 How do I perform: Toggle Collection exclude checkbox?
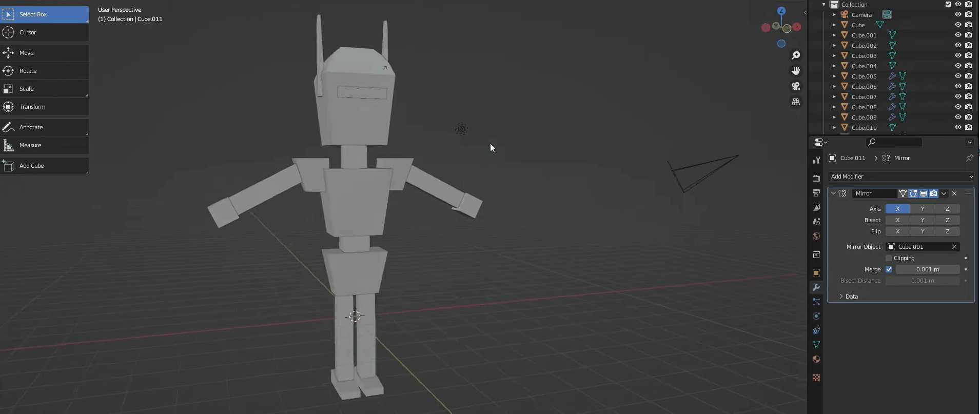click(x=948, y=4)
